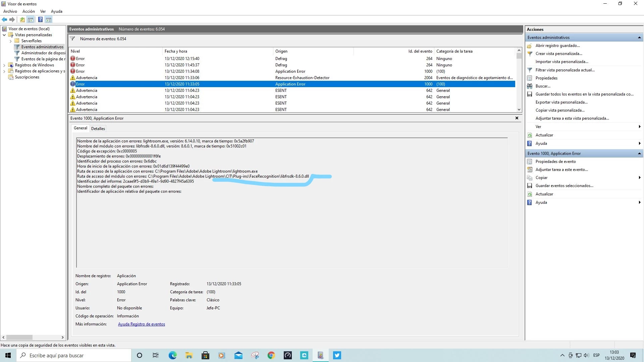Click Filtrar vista personalizada actual action
Viewport: 644px width, 362px height.
(x=565, y=70)
